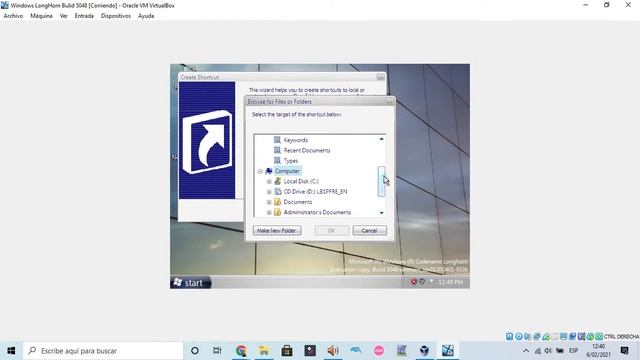This screenshot has width=640, height=360.
Task: Click the Recent Documents item icon
Action: [x=278, y=150]
